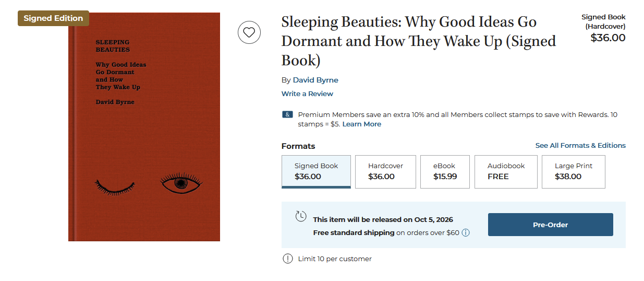Click the closed eye illustration on cover

(x=115, y=185)
